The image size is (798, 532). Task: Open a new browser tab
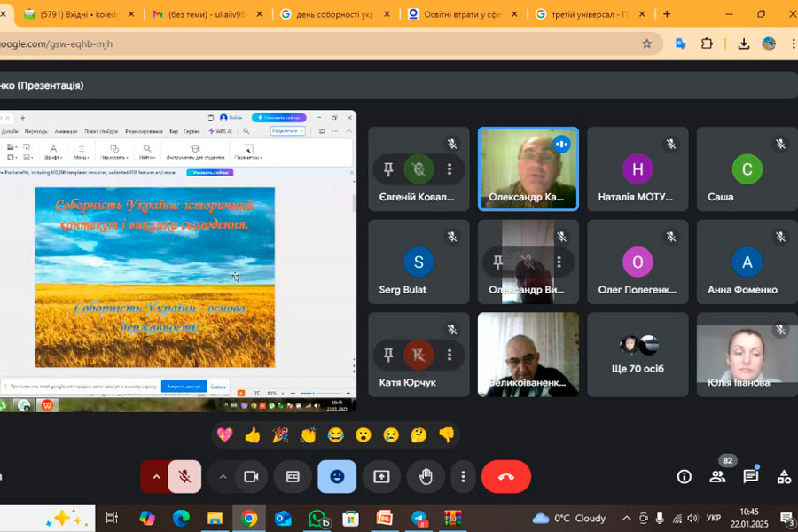pos(667,14)
